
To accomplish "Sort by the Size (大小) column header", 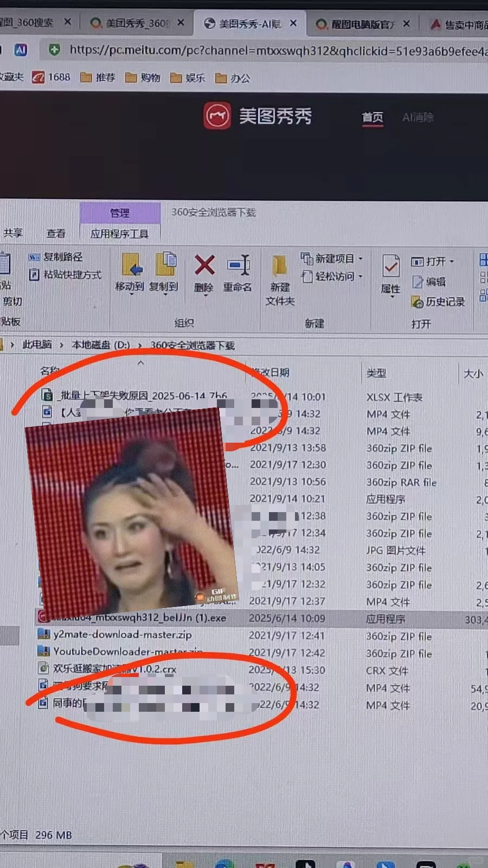I will pos(473,374).
